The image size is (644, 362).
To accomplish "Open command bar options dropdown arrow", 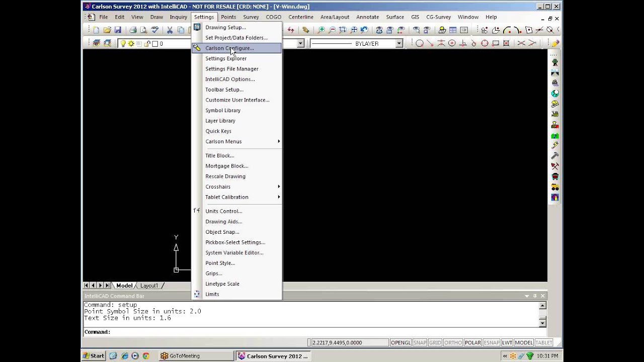I will 527,296.
